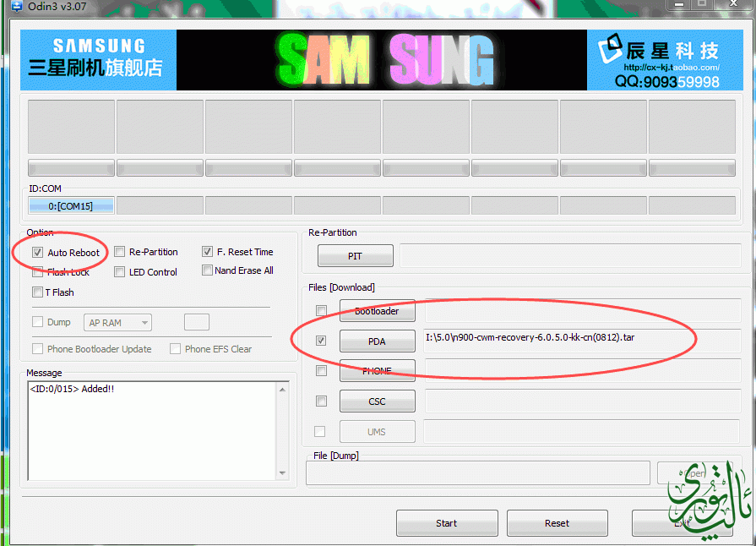The height and width of the screenshot is (546, 756).
Task: Click the PHONE file button
Action: [377, 371]
